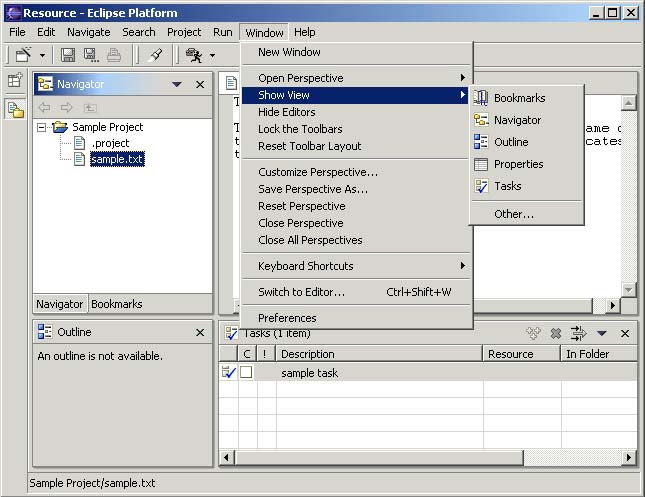This screenshot has height=497, width=645.
Task: Sort tasks by the Resource column header
Action: coord(521,354)
